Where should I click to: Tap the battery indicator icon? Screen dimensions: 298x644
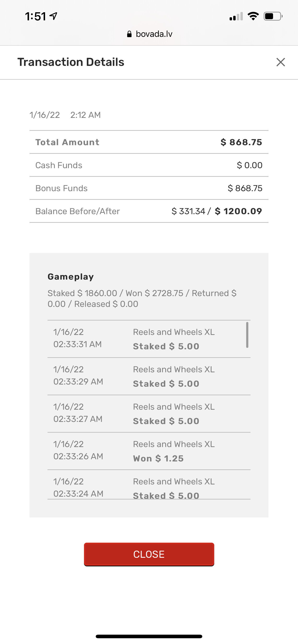[273, 16]
